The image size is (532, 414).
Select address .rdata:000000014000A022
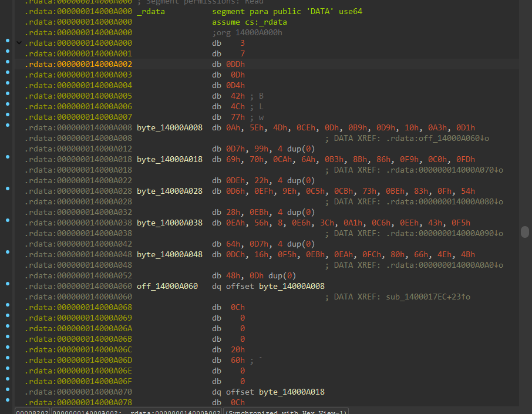pyautogui.click(x=78, y=180)
